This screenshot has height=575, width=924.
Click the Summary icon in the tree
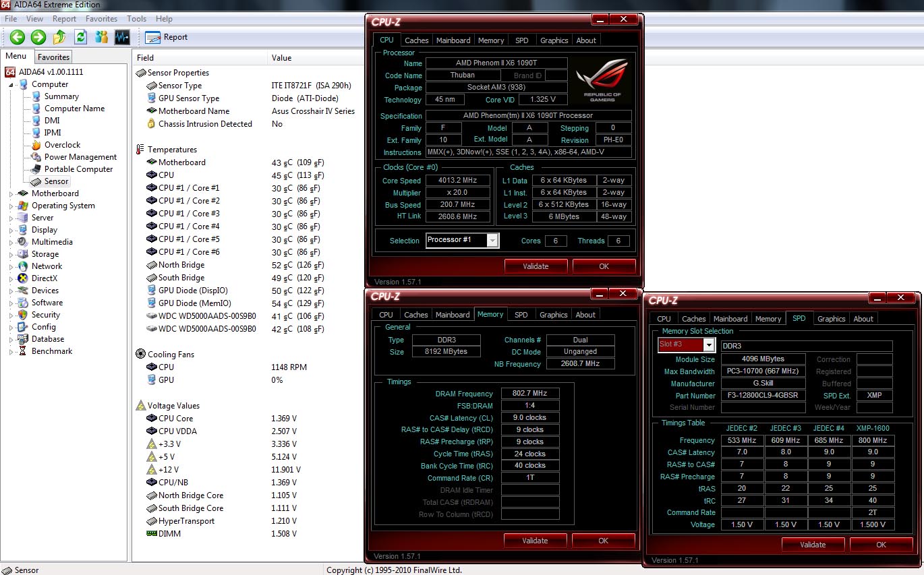pos(36,96)
